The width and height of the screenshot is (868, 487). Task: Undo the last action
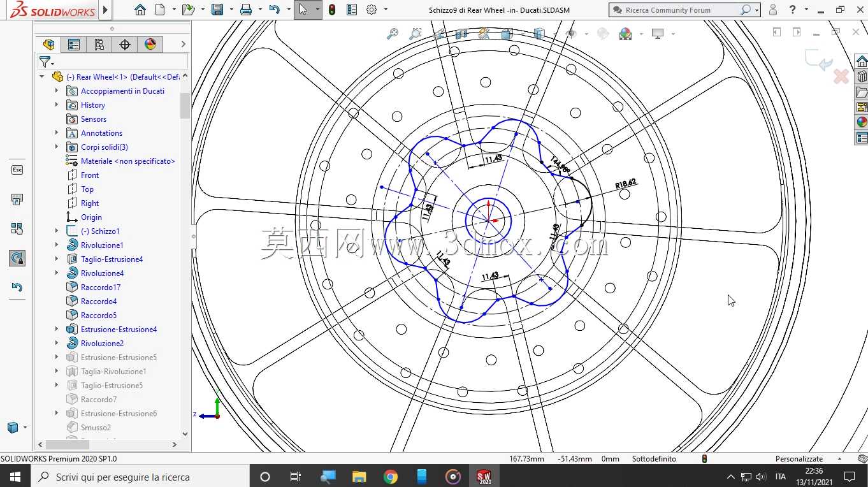[275, 10]
